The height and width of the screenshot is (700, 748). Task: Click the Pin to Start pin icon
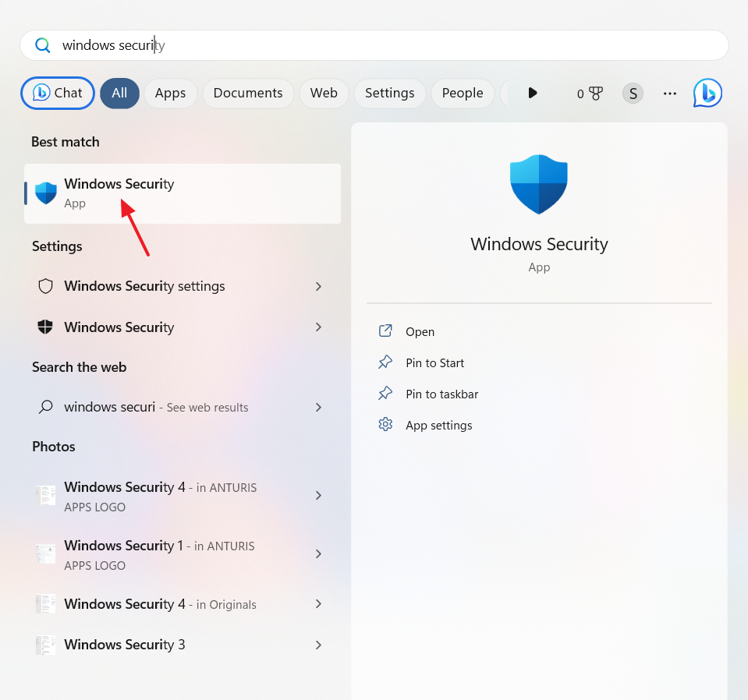385,362
